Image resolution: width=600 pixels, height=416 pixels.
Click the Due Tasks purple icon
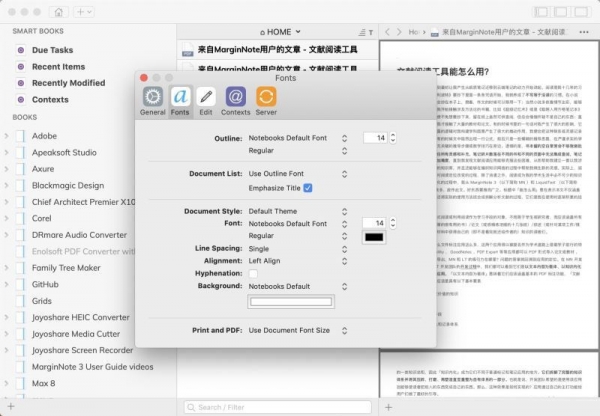point(21,50)
